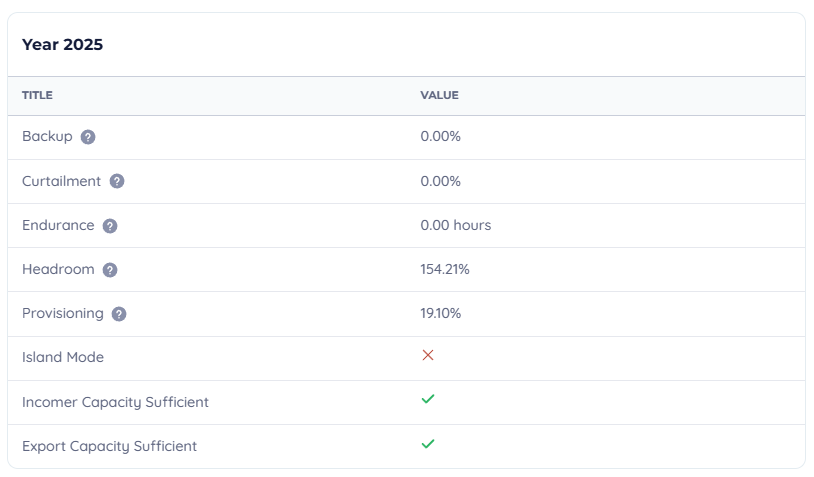814x477 pixels.
Task: Click the help icon next to Backup
Action: pos(88,137)
